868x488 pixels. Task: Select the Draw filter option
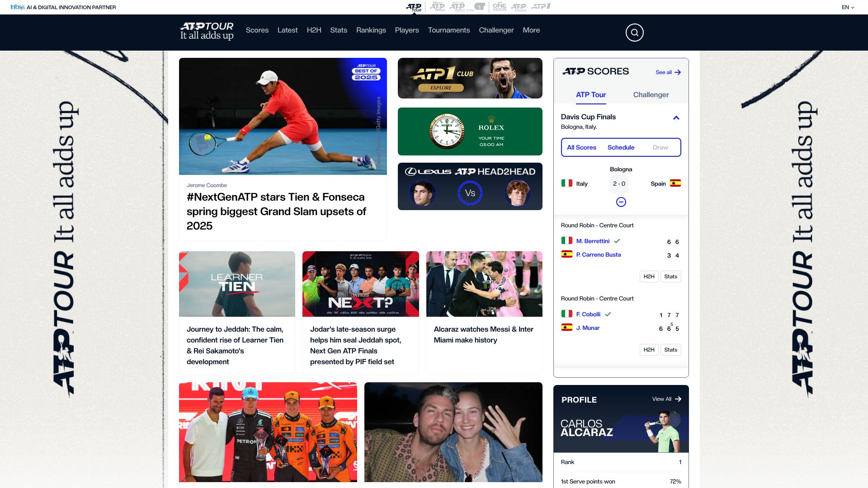(660, 147)
